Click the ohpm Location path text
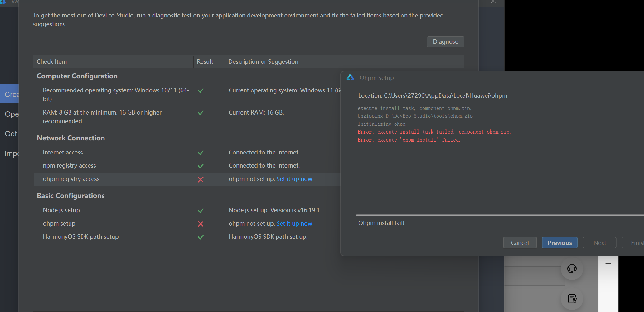 433,95
